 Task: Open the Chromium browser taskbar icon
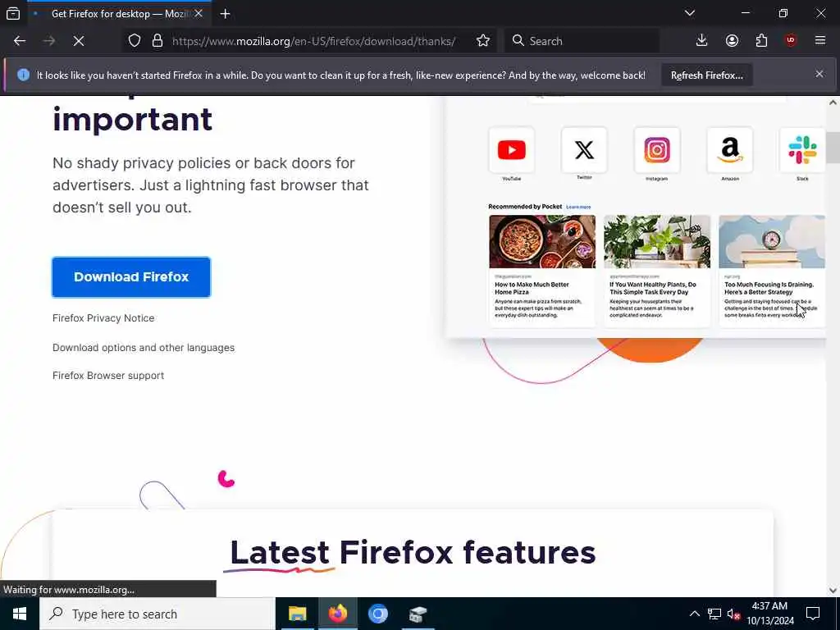(x=377, y=614)
